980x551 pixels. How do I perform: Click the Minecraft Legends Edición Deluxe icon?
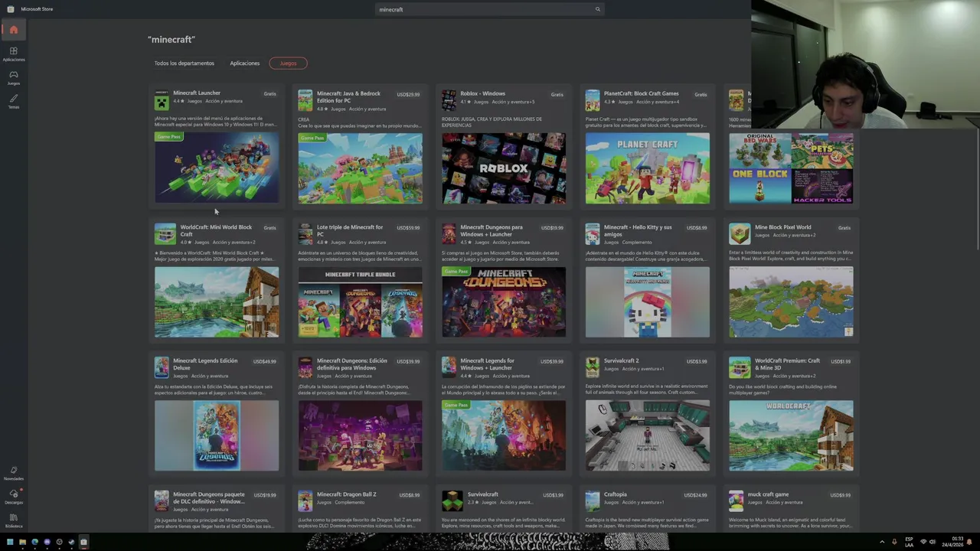(162, 367)
